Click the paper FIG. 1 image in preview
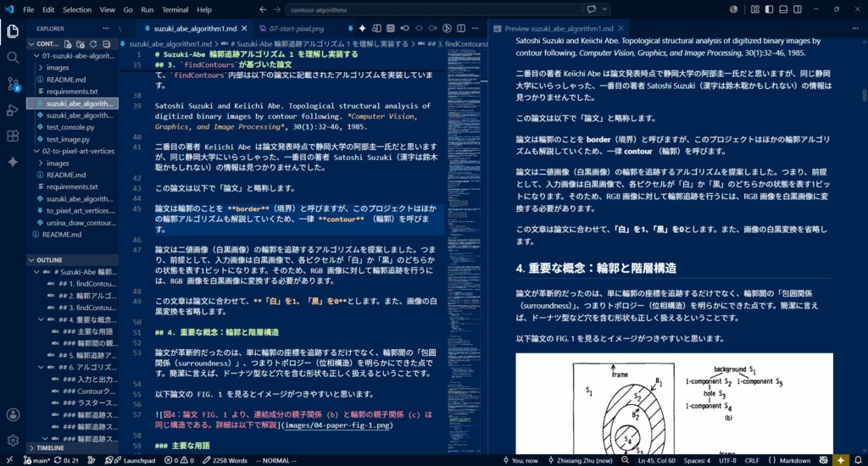This screenshot has height=466, width=868. pyautogui.click(x=674, y=403)
